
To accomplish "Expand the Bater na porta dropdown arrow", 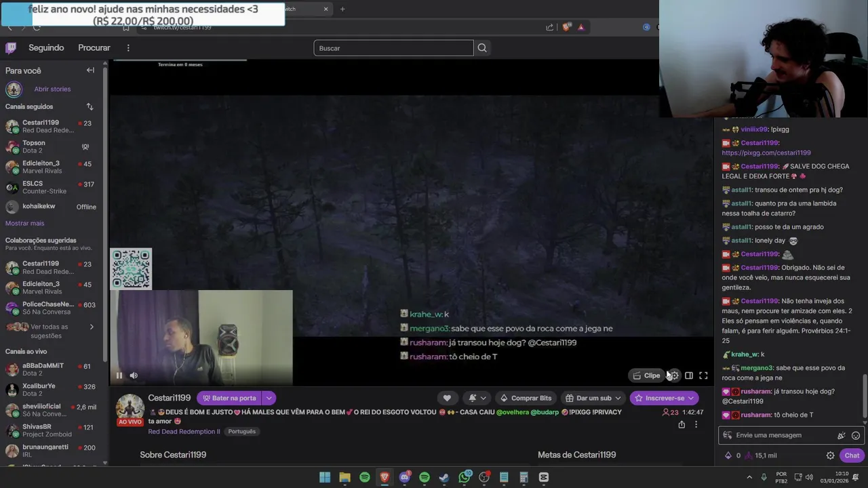I will (x=269, y=398).
